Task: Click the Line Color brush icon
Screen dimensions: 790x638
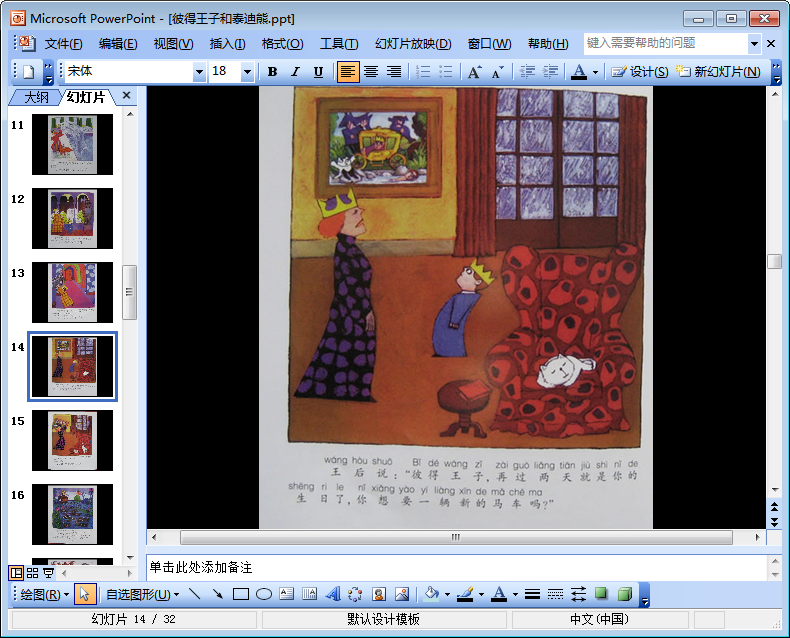Action: (466, 595)
